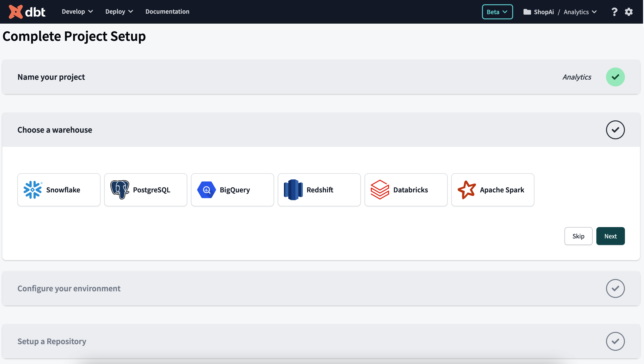This screenshot has height=364, width=644.
Task: Expand the Name your project section
Action: click(x=321, y=77)
